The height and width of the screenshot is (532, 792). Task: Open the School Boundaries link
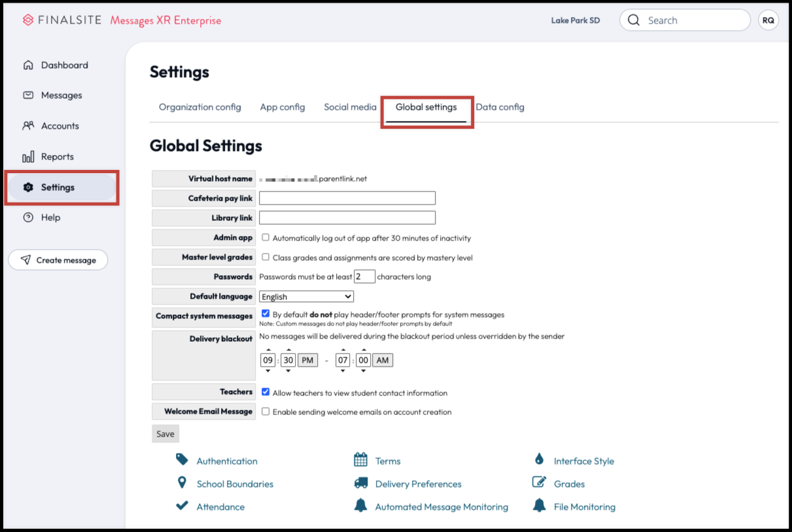(x=235, y=484)
